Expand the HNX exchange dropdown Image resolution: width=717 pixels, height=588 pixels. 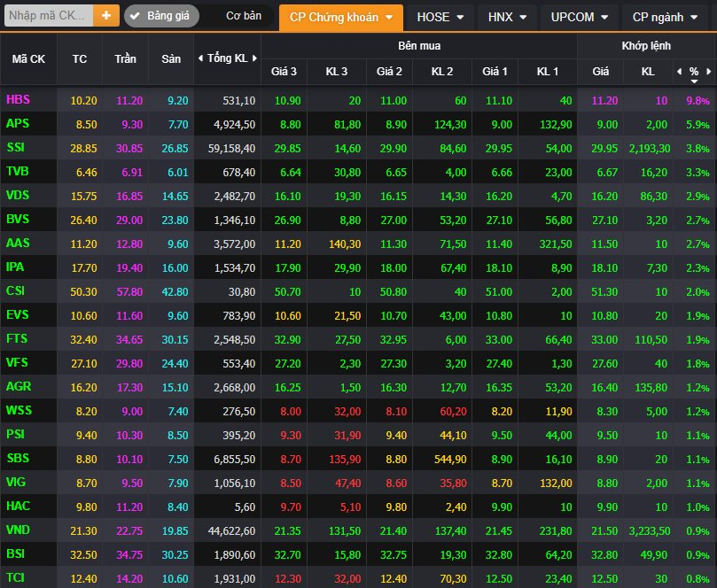coord(507,16)
